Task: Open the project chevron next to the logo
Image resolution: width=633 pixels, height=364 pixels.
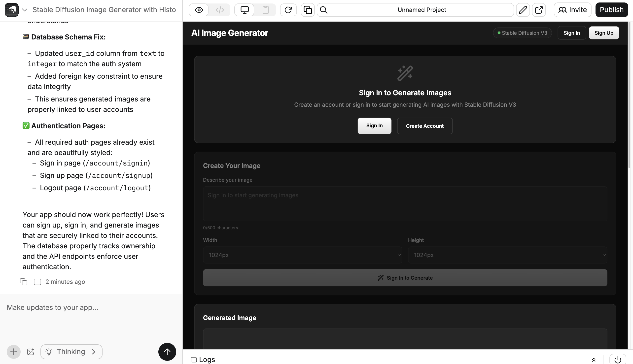Action: tap(25, 10)
